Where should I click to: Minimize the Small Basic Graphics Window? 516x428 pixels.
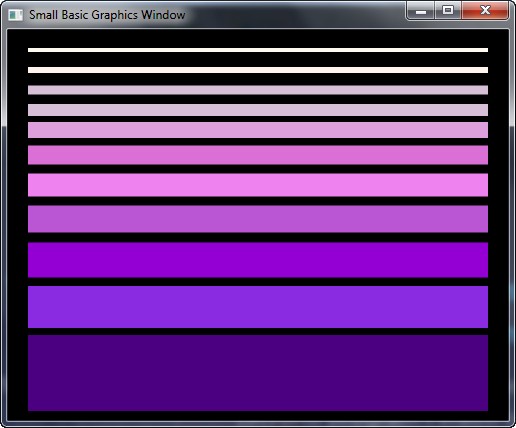(421, 11)
